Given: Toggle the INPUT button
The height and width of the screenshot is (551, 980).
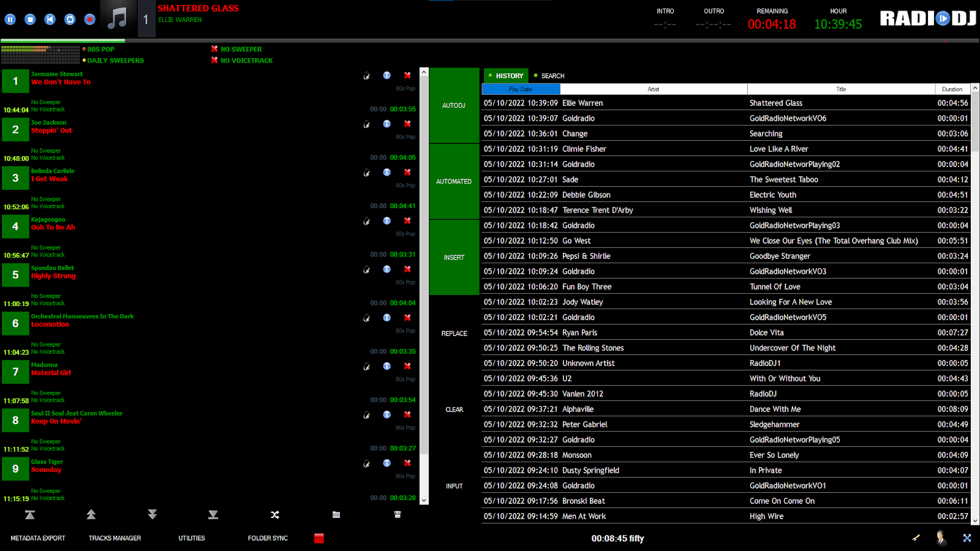Looking at the screenshot, I should tap(454, 486).
